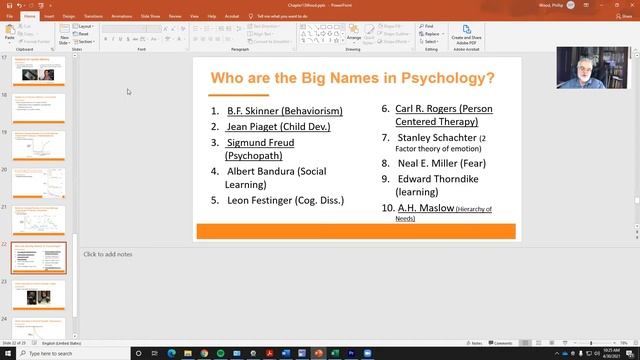Switch to the Review tab
The height and width of the screenshot is (360, 640).
coord(175,16)
